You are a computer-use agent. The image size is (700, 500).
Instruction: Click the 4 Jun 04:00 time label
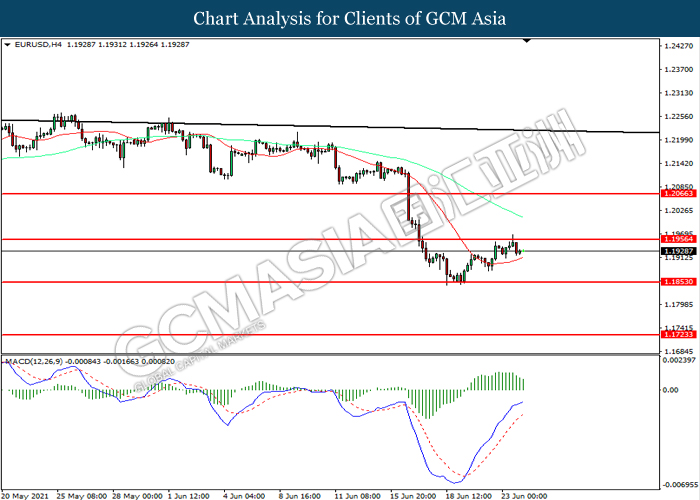pyautogui.click(x=244, y=496)
